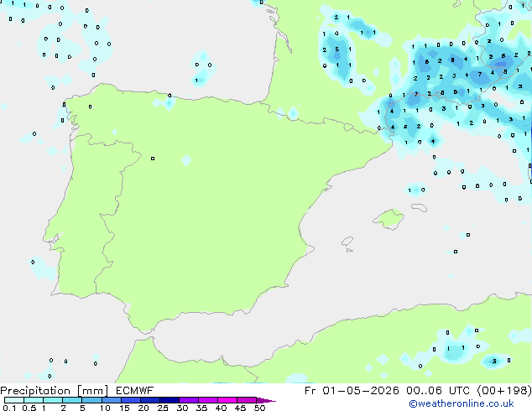
Task: Click the legend value "50"
Action: coord(259,408)
